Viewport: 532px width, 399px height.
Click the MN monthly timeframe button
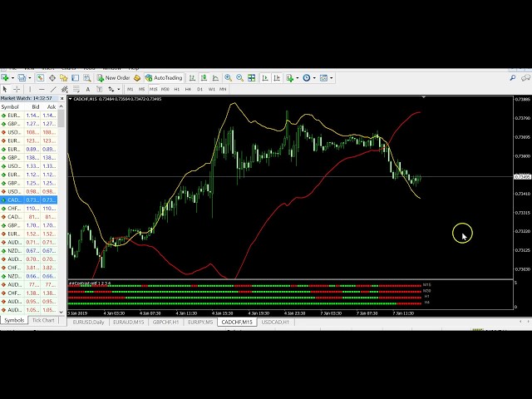click(223, 89)
